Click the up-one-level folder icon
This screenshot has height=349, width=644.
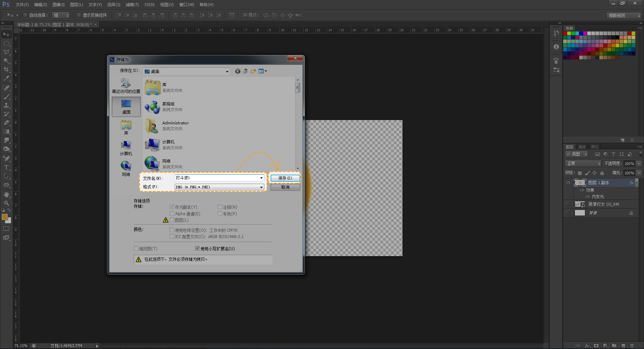pos(246,71)
